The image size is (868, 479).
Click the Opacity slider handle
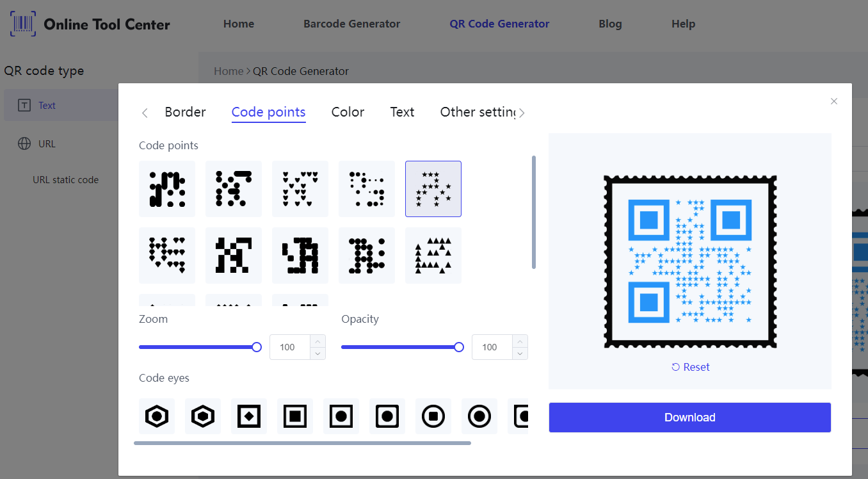(459, 347)
